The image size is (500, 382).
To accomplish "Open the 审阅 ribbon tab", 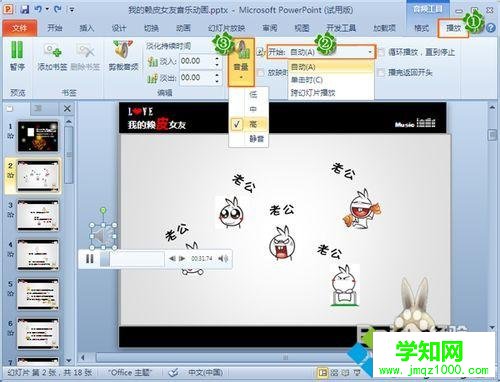I will click(270, 28).
